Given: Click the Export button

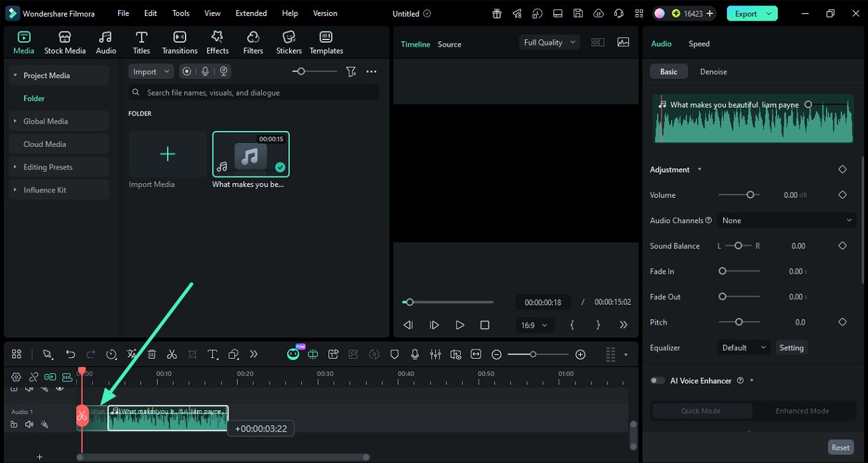Looking at the screenshot, I should pos(745,13).
